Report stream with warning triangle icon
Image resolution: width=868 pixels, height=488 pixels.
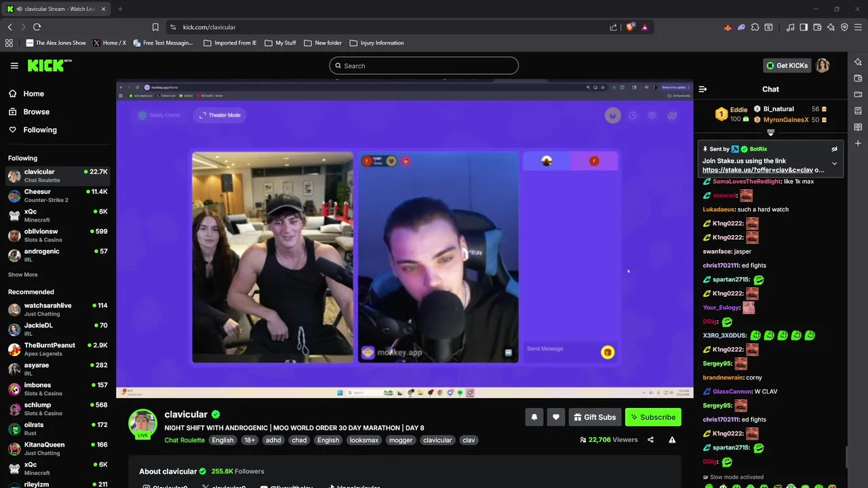(672, 440)
